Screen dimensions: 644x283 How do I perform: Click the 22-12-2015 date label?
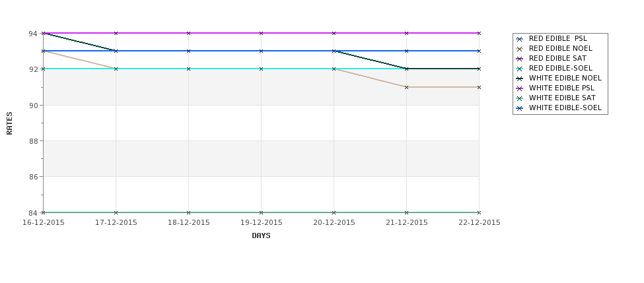click(x=480, y=223)
